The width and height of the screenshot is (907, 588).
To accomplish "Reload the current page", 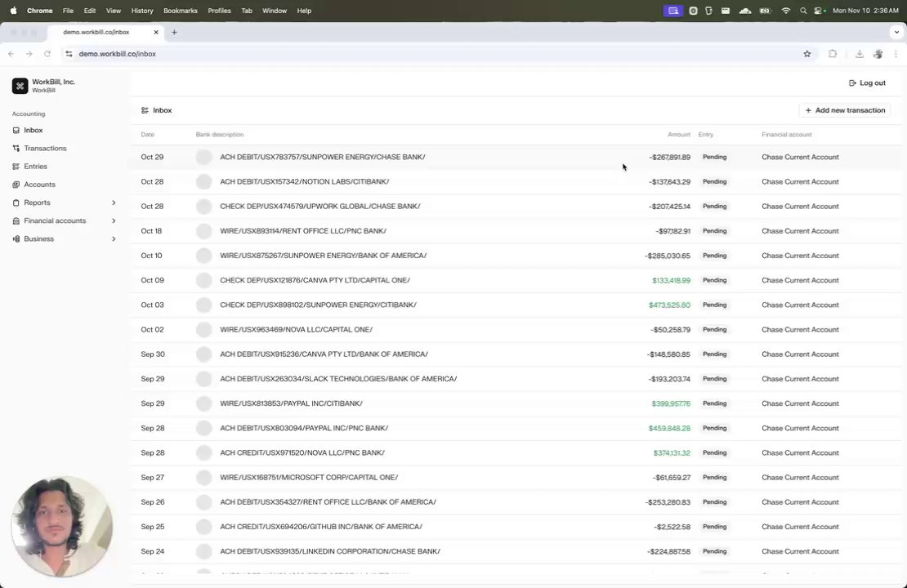I will coord(47,54).
